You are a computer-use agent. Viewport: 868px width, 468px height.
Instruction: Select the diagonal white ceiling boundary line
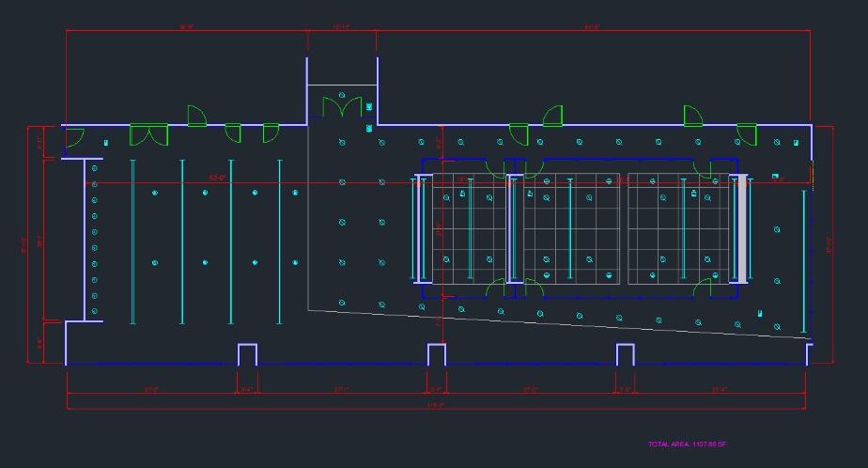[559, 324]
